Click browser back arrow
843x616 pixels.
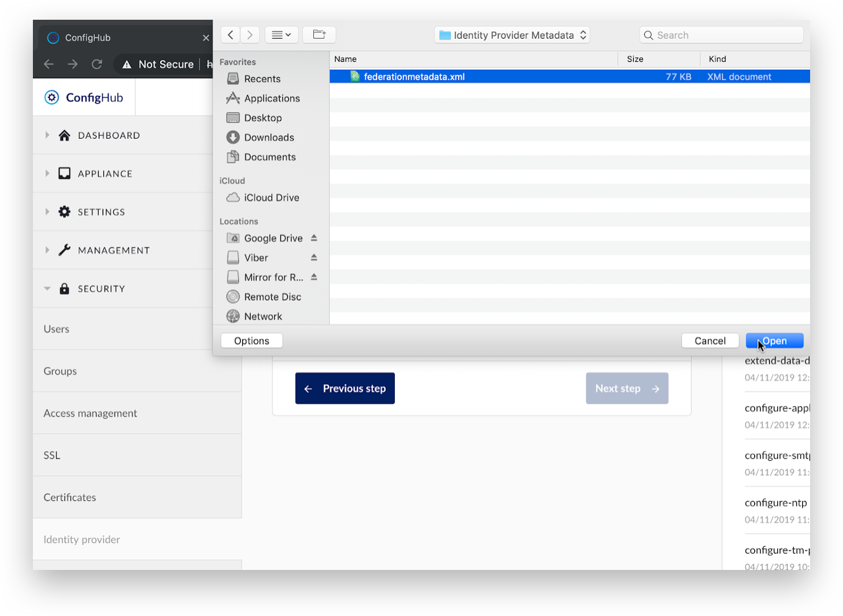click(49, 64)
